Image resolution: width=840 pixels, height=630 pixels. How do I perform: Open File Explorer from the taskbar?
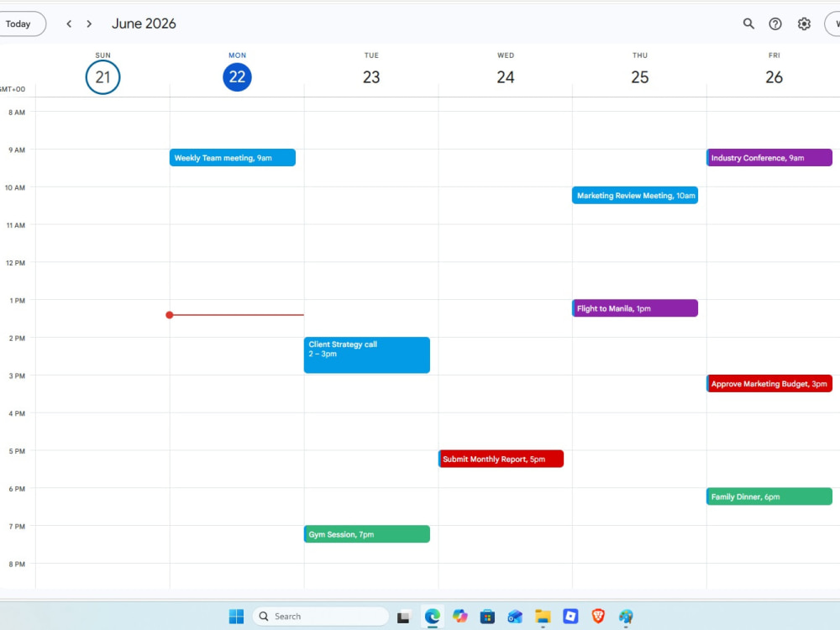pos(543,617)
